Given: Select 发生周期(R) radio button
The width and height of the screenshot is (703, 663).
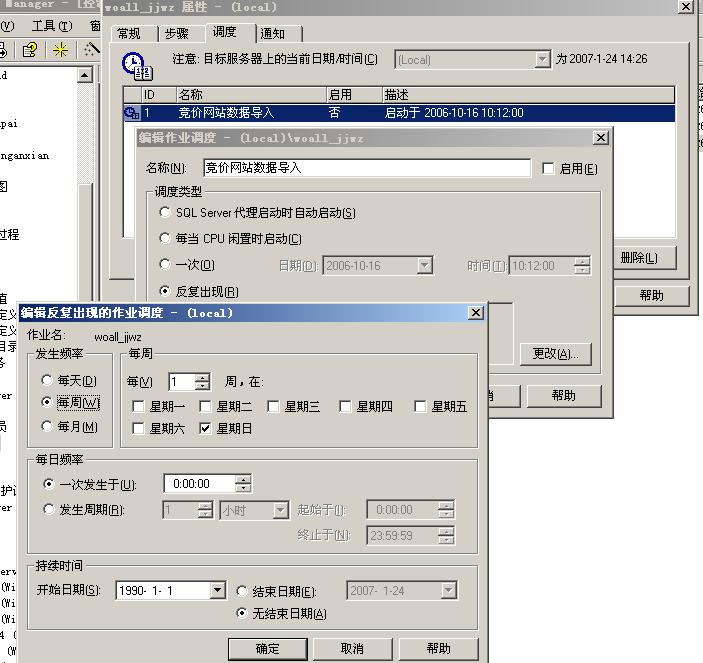Looking at the screenshot, I should [x=48, y=509].
